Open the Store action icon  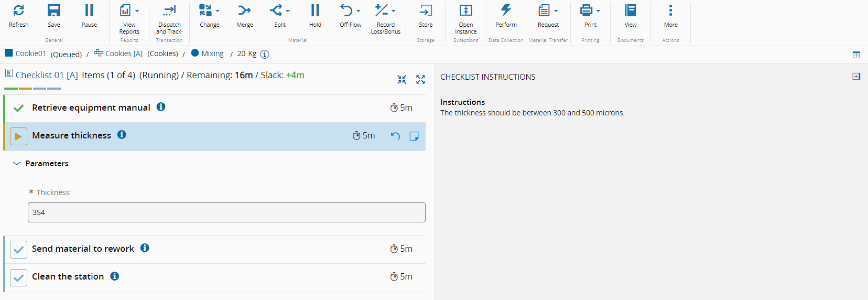pos(426,10)
